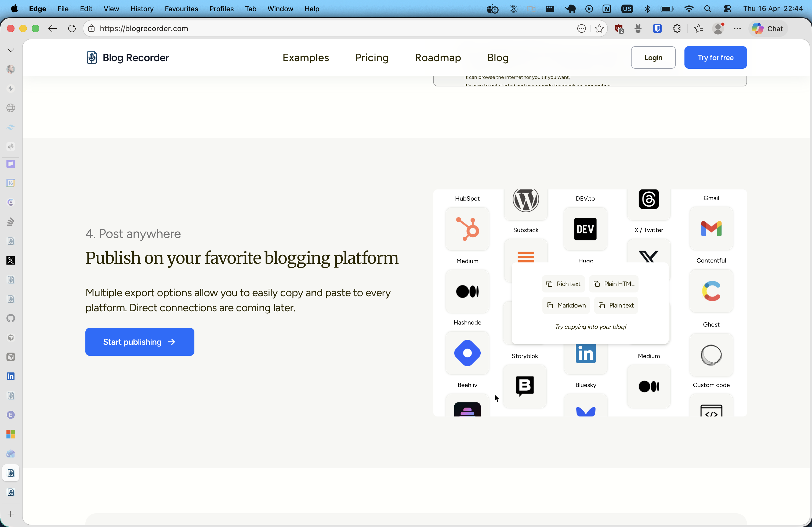Viewport: 812px width, 527px height.
Task: Open the Bitwarden password manager extension
Action: coord(657,29)
